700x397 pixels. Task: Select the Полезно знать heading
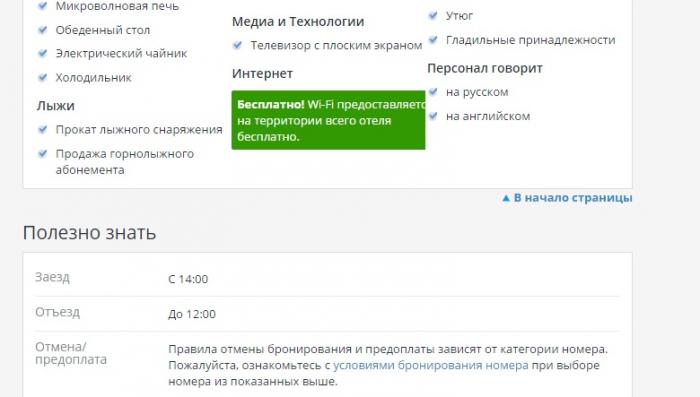pos(89,233)
